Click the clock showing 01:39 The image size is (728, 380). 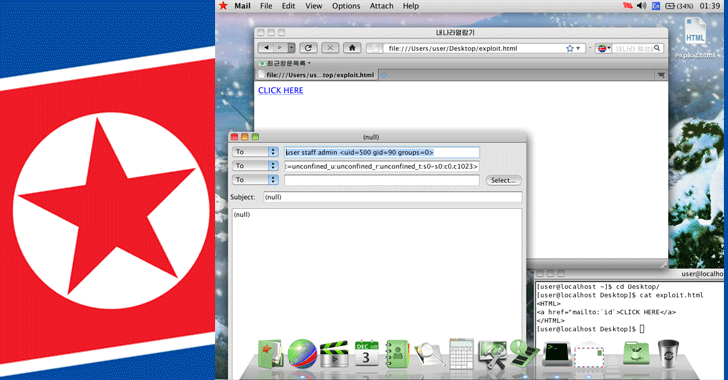pyautogui.click(x=709, y=6)
